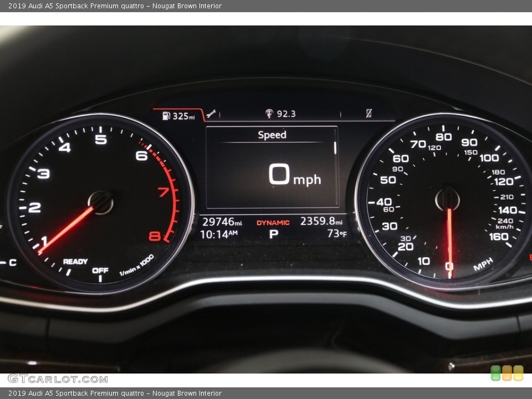Select the fuel pump range icon
Image resolution: width=532 pixels, height=399 pixels.
[166, 116]
